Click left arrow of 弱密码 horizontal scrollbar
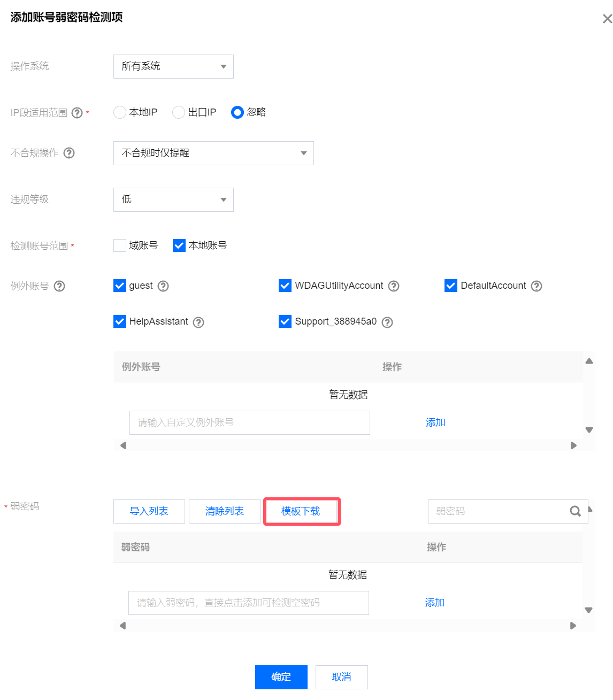 click(x=122, y=626)
